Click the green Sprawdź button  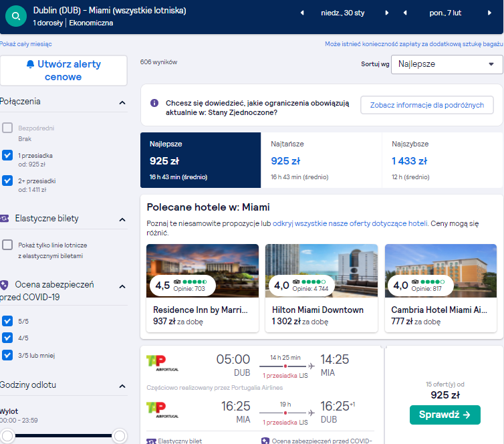pos(445,415)
